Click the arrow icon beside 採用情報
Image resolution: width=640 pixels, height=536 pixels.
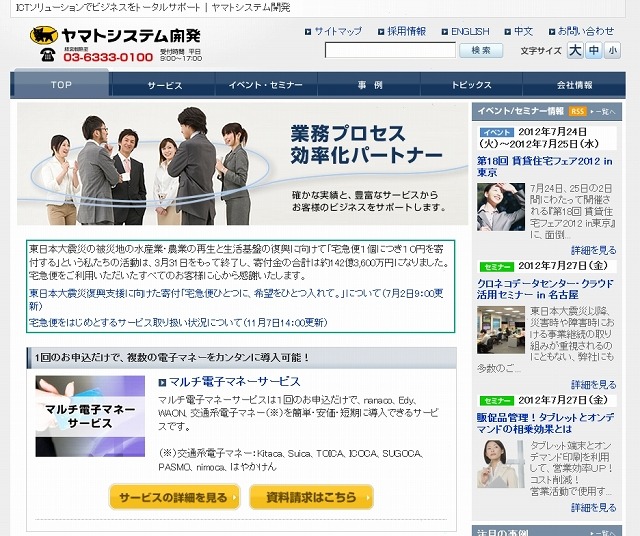click(x=381, y=31)
